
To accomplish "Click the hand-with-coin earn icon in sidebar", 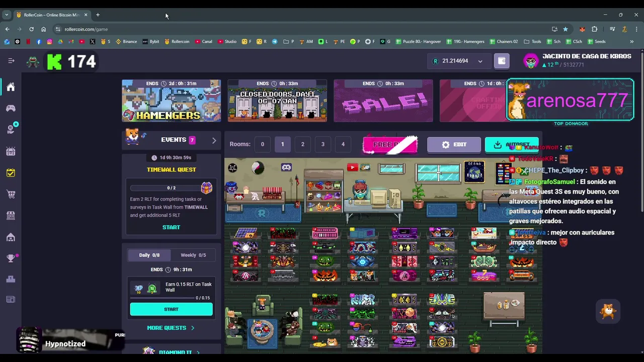I will click(x=11, y=129).
